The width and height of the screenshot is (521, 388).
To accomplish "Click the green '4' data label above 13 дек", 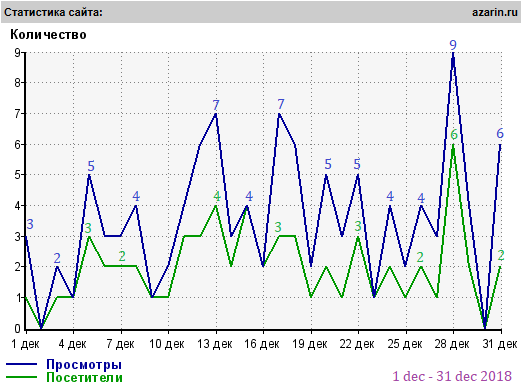I will point(217,196).
